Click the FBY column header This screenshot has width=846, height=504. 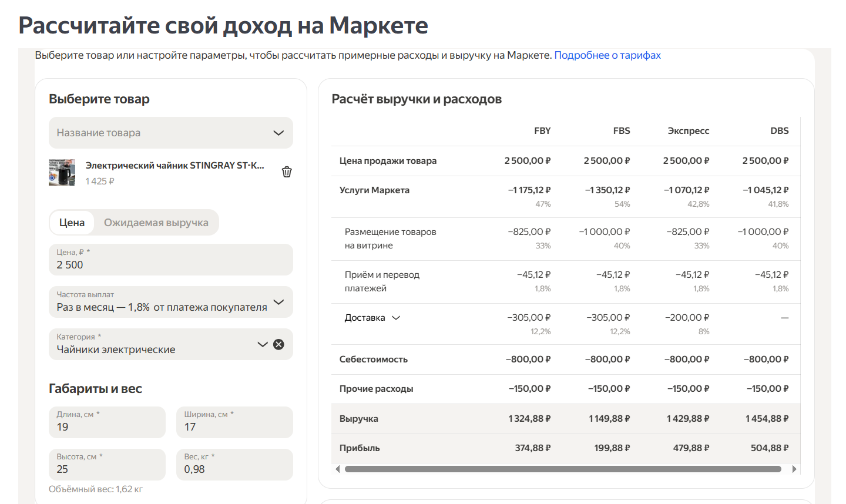pyautogui.click(x=542, y=131)
